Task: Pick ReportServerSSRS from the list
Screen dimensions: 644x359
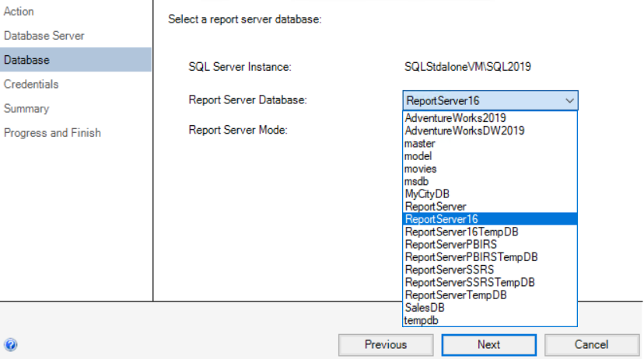Action: click(490, 270)
